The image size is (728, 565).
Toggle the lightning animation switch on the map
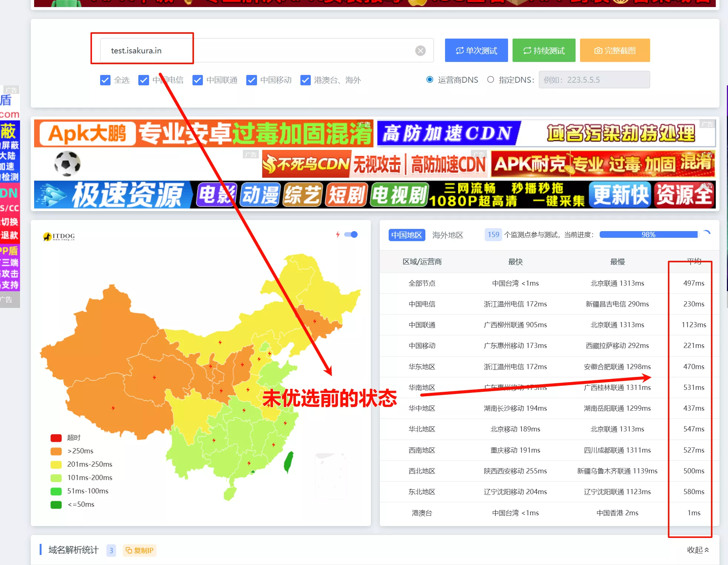pyautogui.click(x=351, y=234)
